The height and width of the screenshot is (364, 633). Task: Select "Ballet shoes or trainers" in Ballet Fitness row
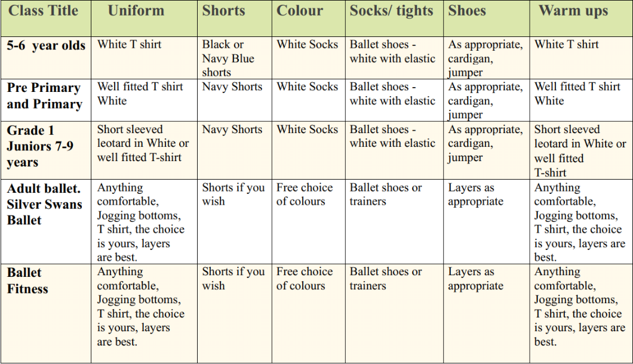(386, 279)
